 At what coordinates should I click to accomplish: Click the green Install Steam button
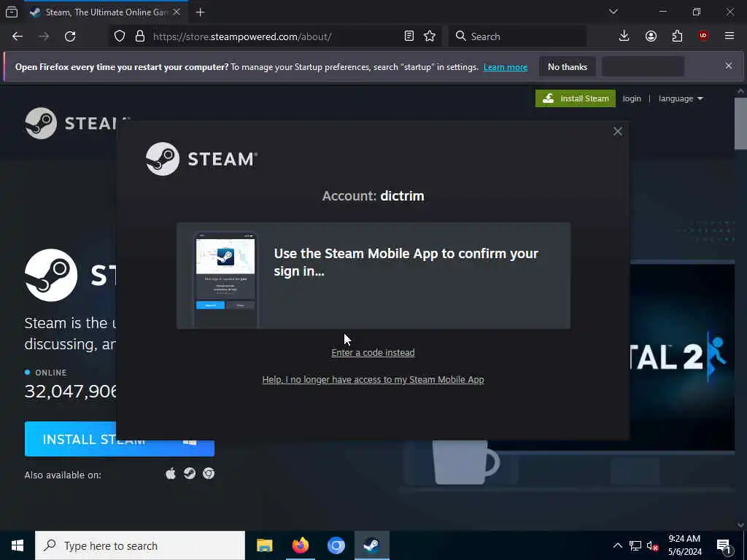click(x=575, y=98)
